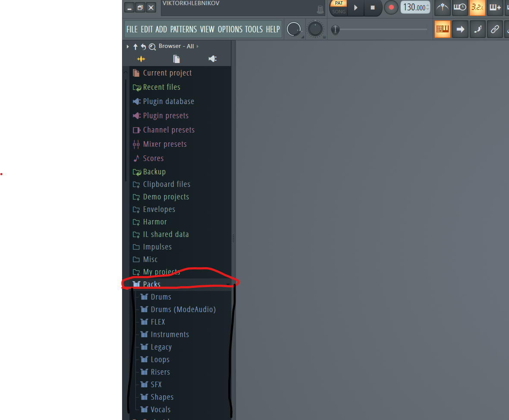Click the VIKTORKHLEBNIKOV hint panel
The image size is (509, 420).
click(242, 7)
